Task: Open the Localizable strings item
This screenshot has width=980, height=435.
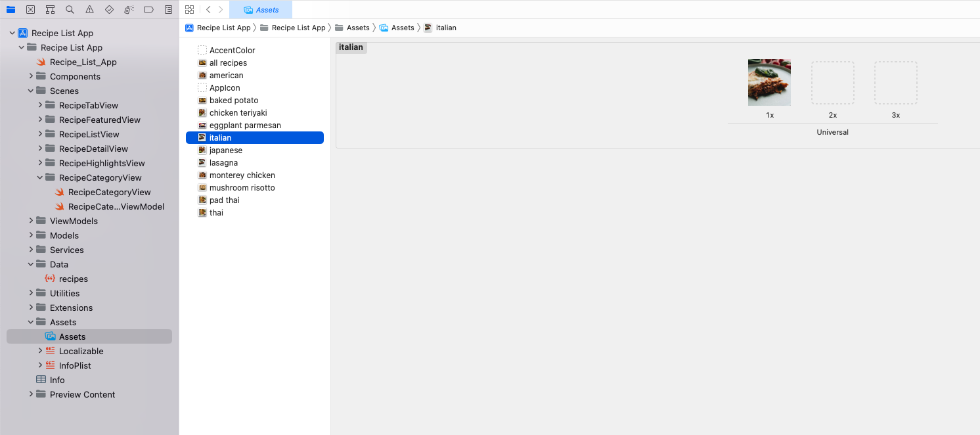Action: [81, 351]
